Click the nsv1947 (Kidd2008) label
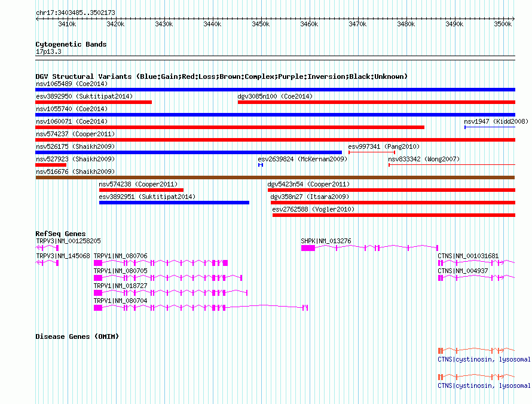The height and width of the screenshot is (404, 532). (x=496, y=121)
